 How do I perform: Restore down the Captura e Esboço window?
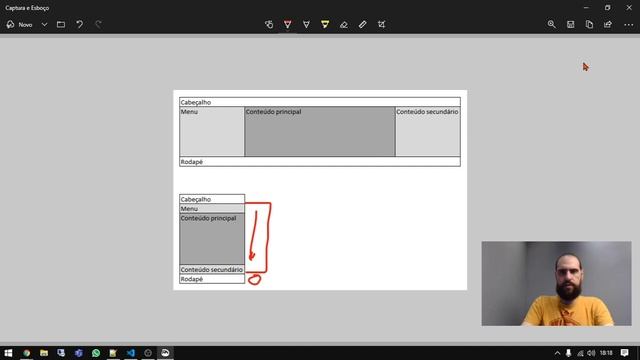607,8
